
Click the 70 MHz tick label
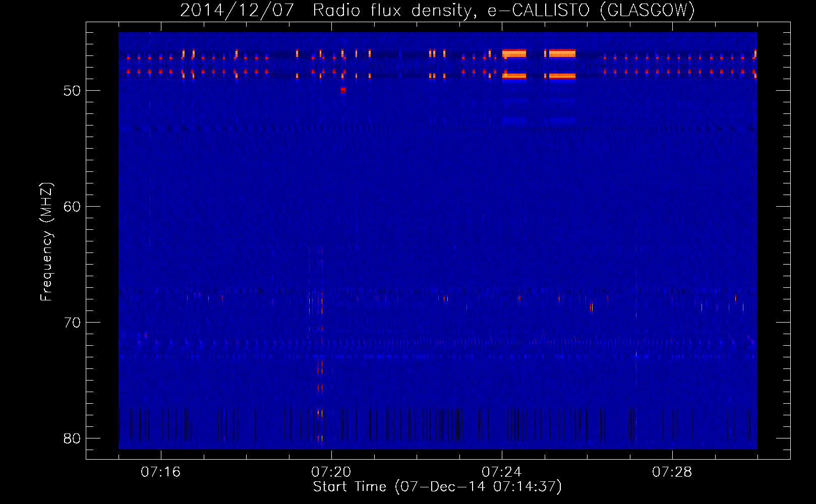pyautogui.click(x=72, y=323)
